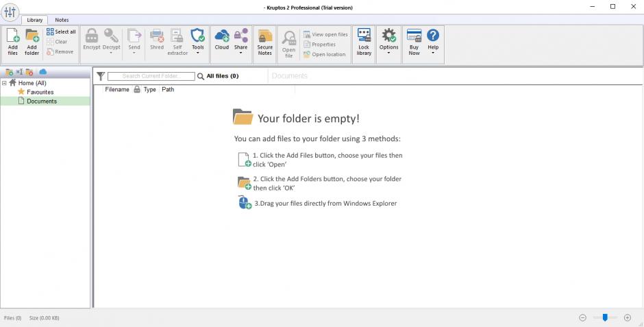Click the blue cloud icon in sidebar toolbar
The image size is (644, 327).
(42, 72)
